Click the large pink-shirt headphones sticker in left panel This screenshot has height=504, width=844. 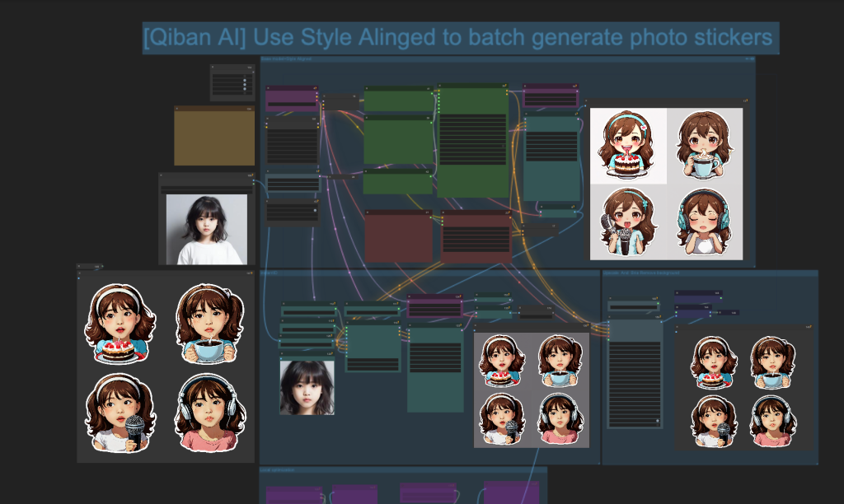pyautogui.click(x=210, y=413)
